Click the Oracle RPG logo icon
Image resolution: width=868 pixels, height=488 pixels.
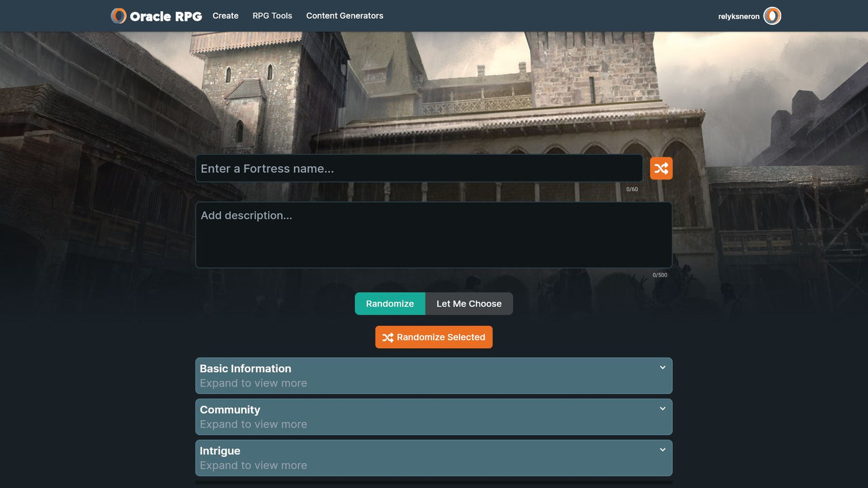119,16
